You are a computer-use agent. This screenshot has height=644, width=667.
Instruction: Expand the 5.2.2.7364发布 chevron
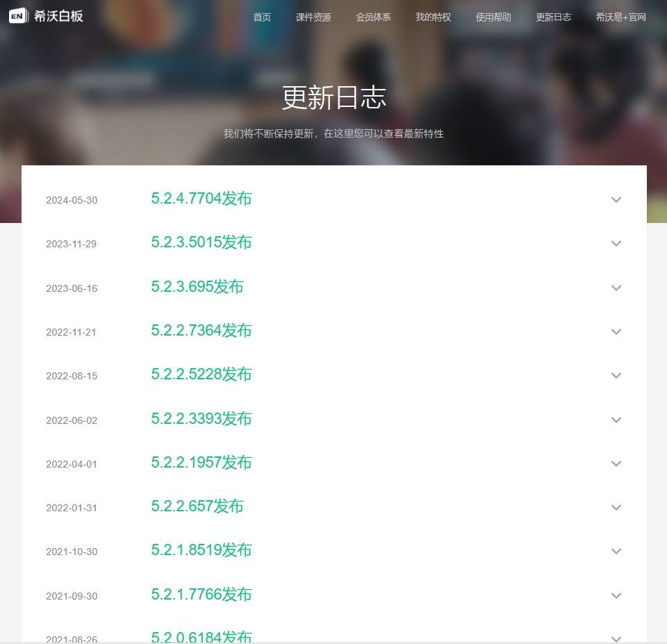[x=616, y=331]
